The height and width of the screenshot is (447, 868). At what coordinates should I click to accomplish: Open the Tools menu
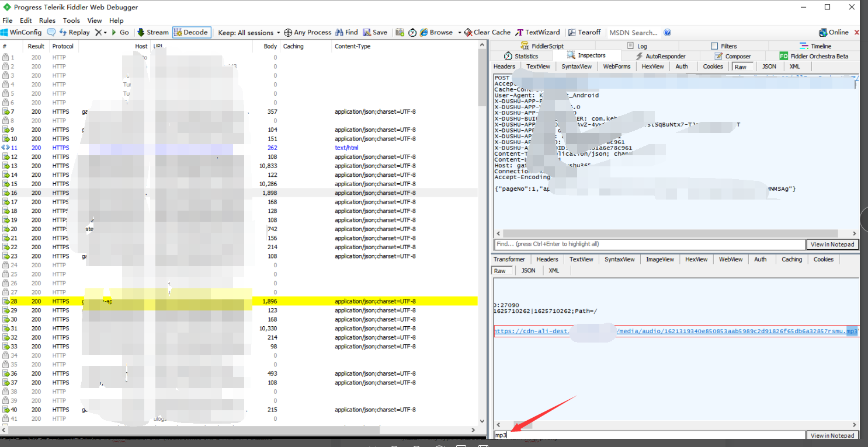71,20
